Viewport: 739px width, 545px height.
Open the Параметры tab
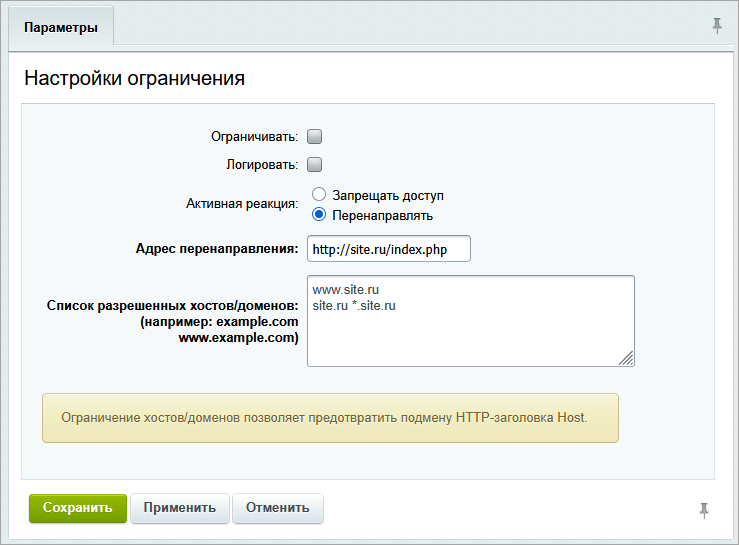click(x=61, y=27)
